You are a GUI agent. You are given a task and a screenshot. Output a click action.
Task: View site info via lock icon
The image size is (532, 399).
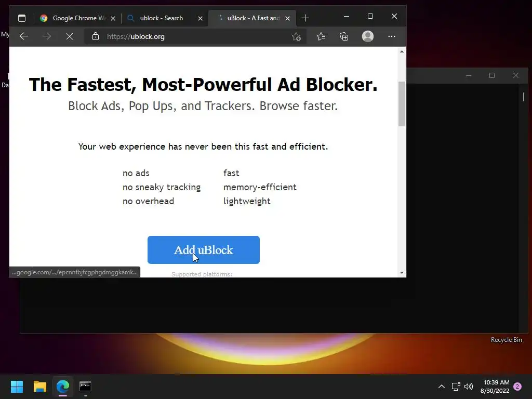(96, 36)
